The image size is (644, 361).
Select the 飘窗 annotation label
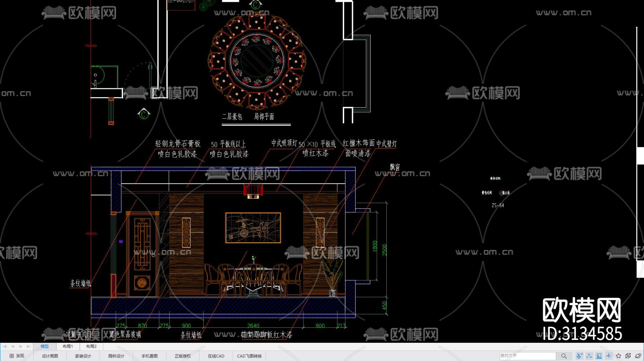395,167
